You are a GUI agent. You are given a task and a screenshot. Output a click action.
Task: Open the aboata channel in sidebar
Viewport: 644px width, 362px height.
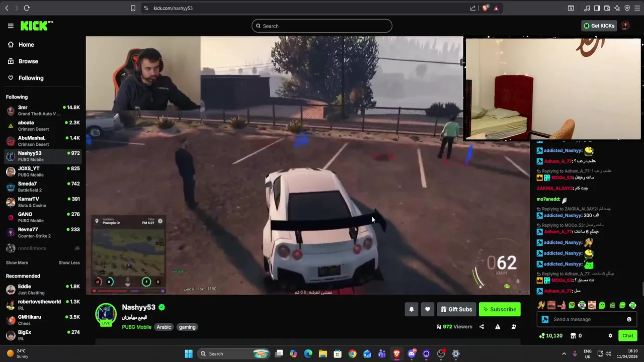tap(43, 126)
